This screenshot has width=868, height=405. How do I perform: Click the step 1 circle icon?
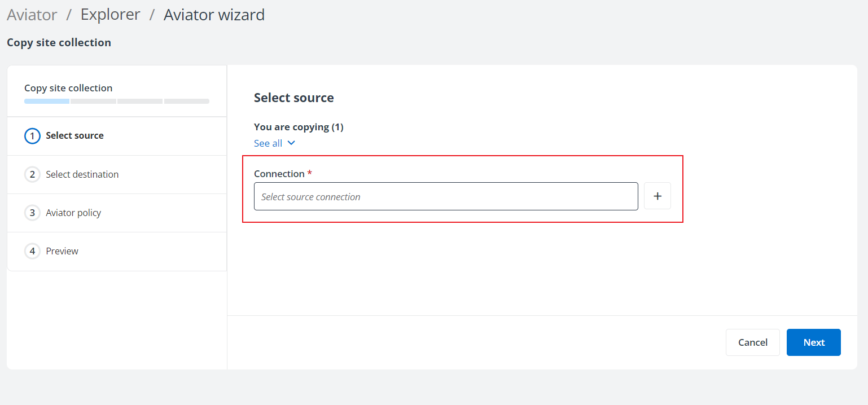coord(32,136)
